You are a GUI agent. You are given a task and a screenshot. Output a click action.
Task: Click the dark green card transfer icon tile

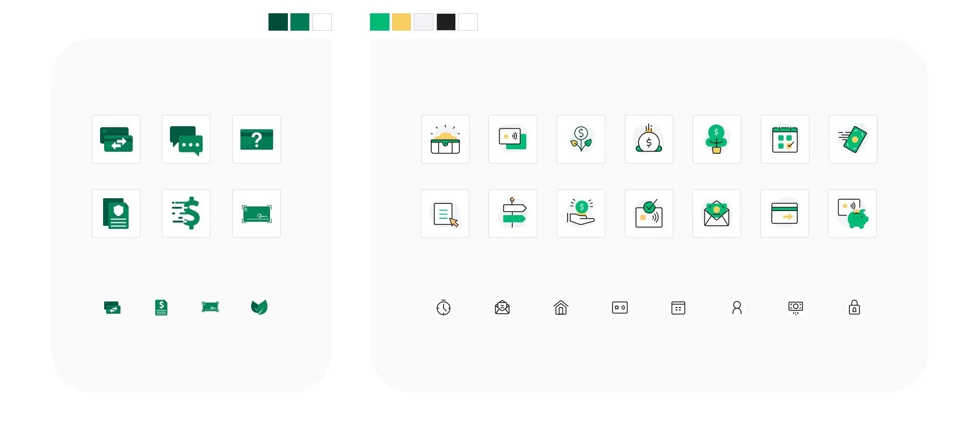pyautogui.click(x=116, y=139)
